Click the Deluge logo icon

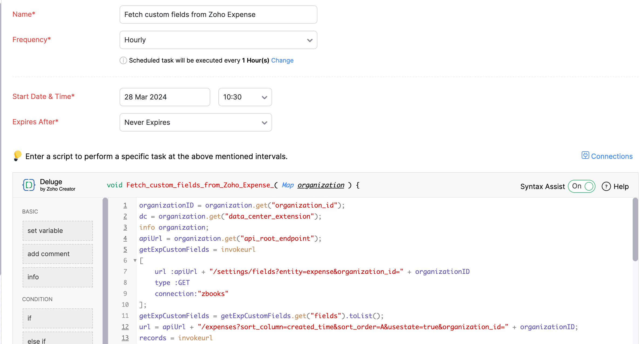coord(29,185)
